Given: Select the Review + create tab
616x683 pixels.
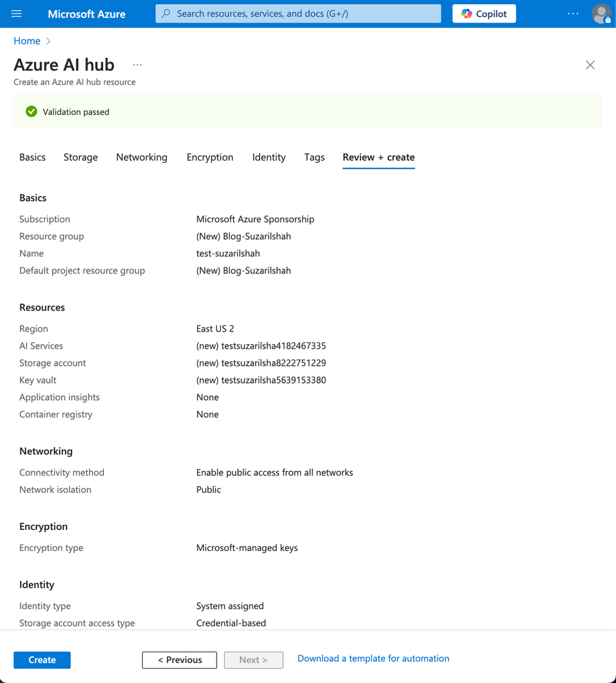Looking at the screenshot, I should 379,157.
